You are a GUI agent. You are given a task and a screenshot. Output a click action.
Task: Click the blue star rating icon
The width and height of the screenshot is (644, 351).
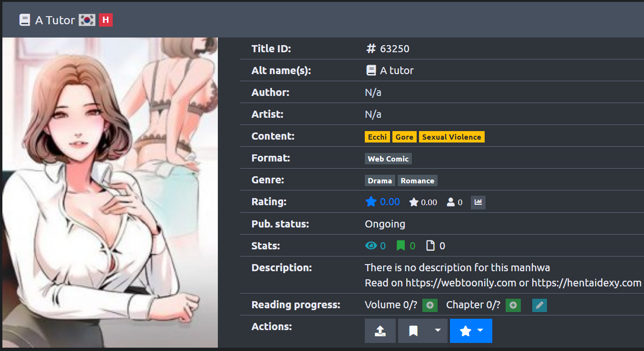coord(371,202)
